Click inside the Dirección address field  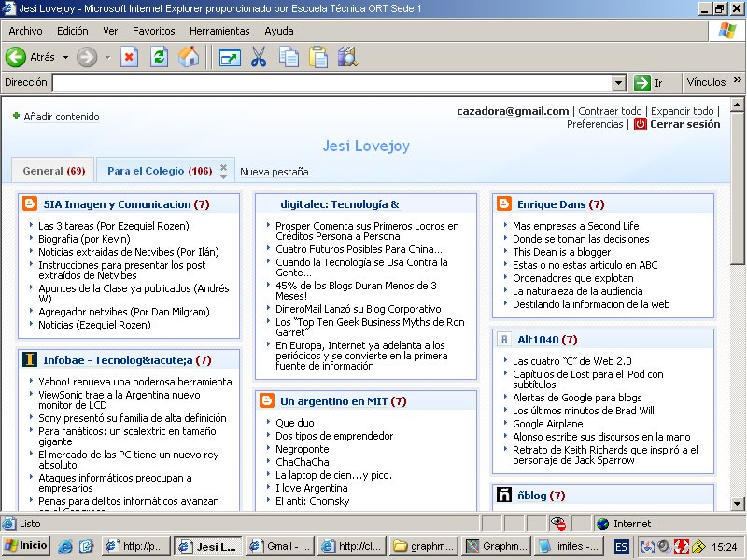click(x=332, y=83)
